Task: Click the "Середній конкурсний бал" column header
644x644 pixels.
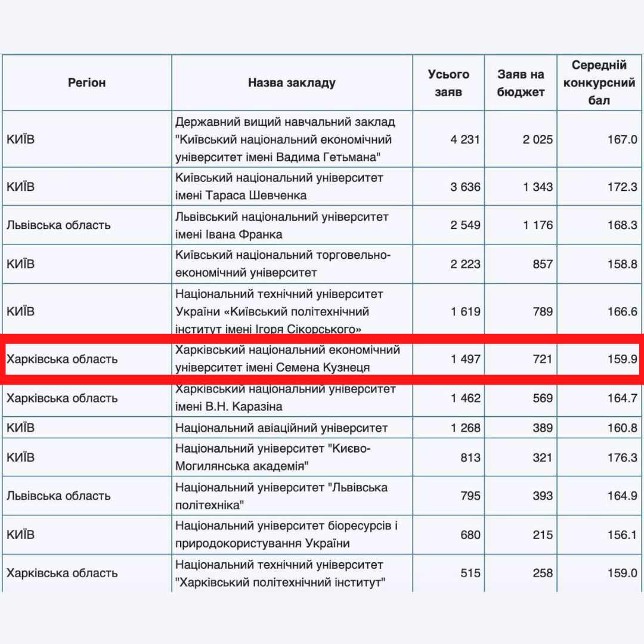Action: pos(599,82)
